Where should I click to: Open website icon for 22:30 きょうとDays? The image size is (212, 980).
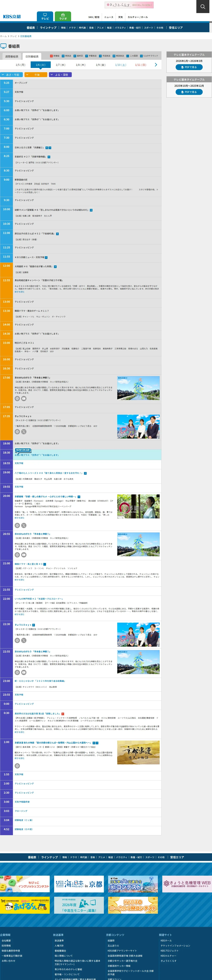(x=17, y=641)
